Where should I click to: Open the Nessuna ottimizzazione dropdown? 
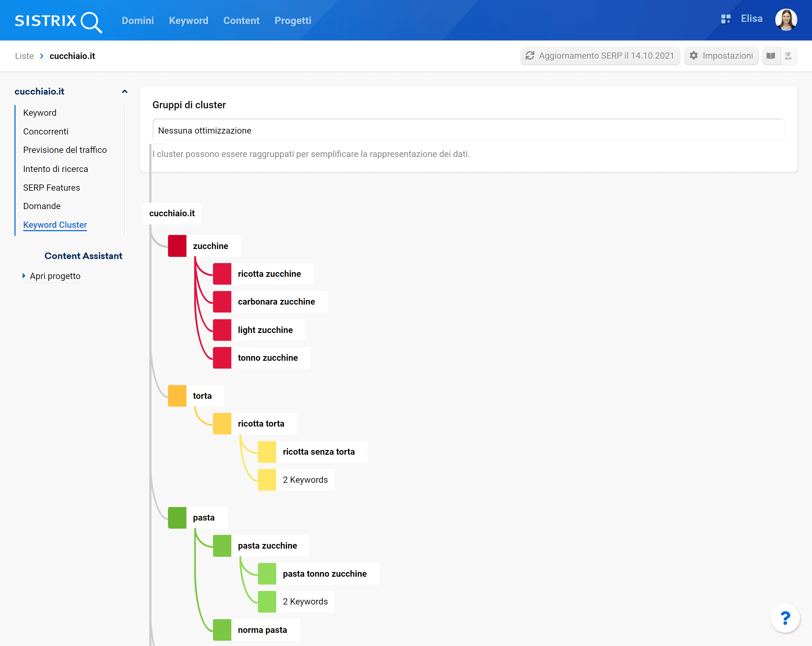coord(468,130)
